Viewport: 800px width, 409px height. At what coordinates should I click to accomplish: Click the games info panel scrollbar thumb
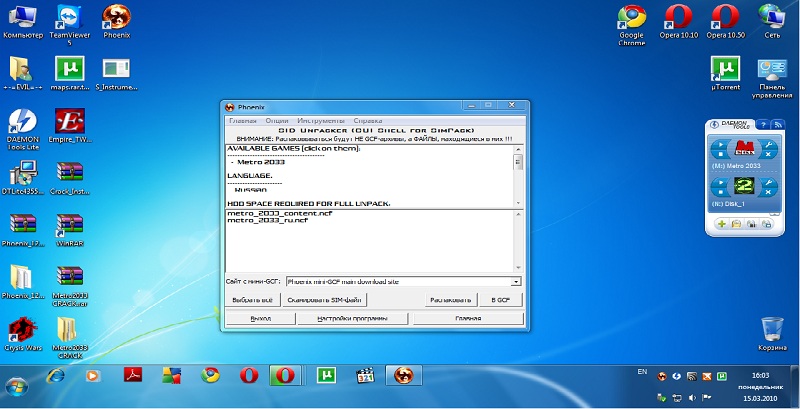[x=518, y=162]
